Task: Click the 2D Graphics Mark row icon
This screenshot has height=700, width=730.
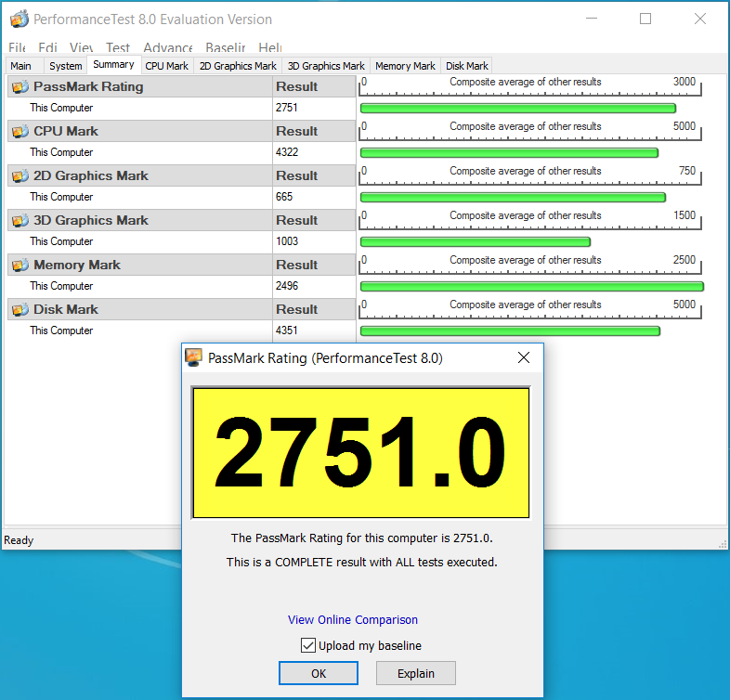Action: coord(20,176)
